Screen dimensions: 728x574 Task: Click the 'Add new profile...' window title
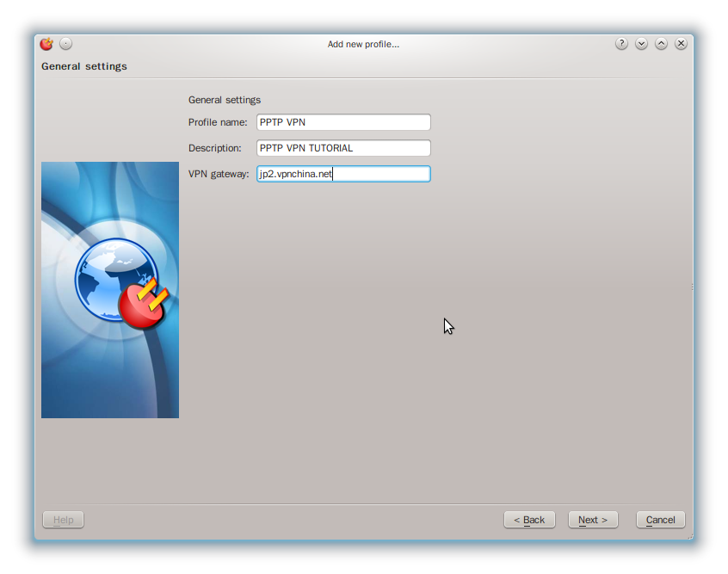coord(363,44)
